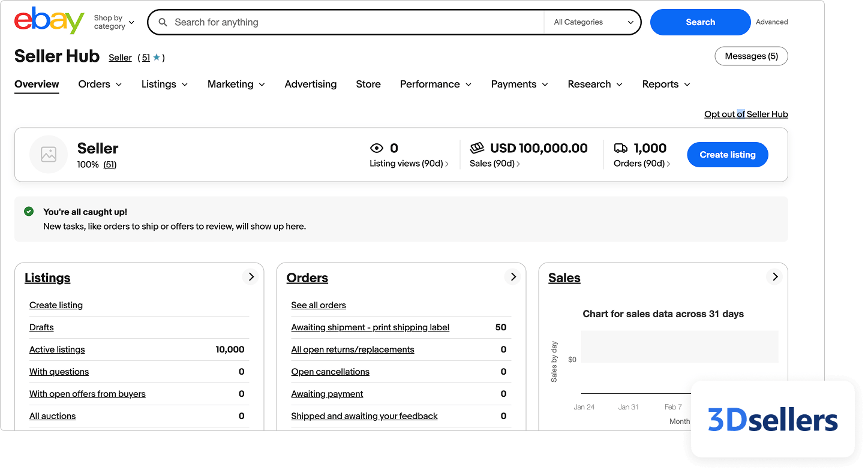Click the star icon next to feedback score
The height and width of the screenshot is (473, 868).
point(157,58)
